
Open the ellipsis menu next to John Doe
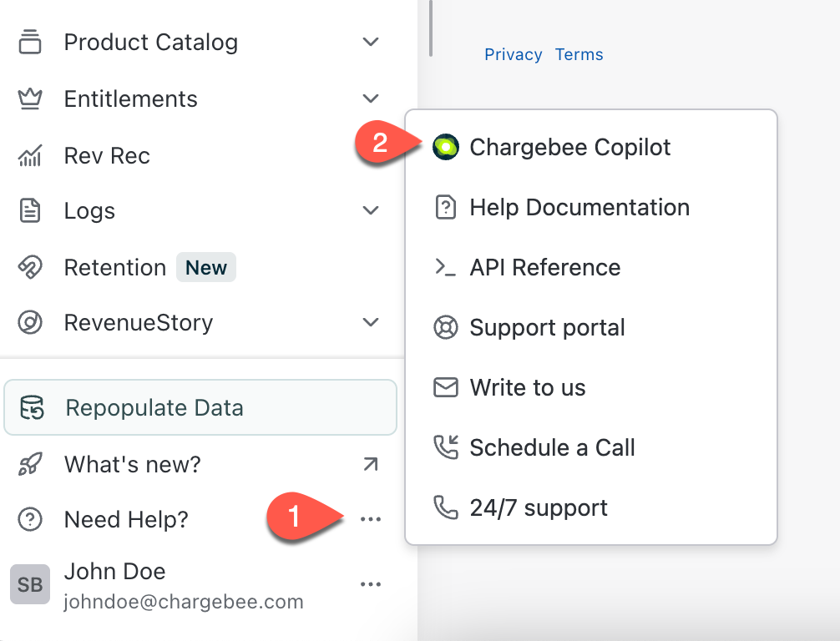370,584
